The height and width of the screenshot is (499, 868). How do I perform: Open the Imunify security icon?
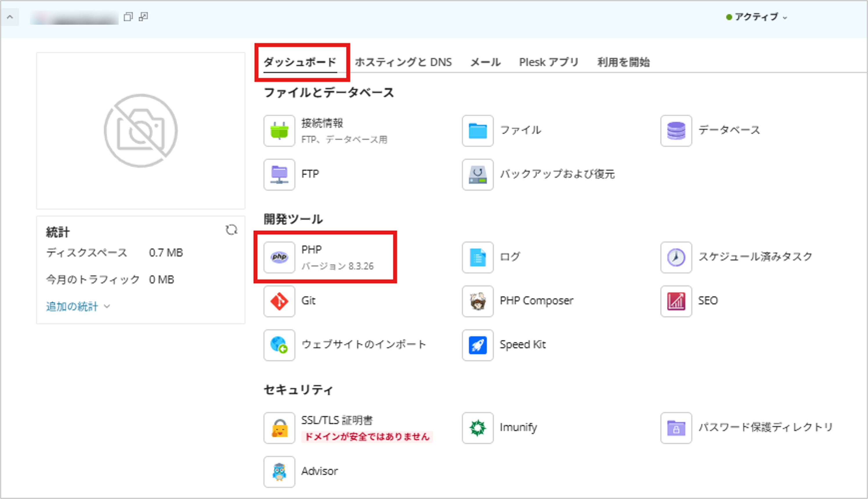coord(478,428)
